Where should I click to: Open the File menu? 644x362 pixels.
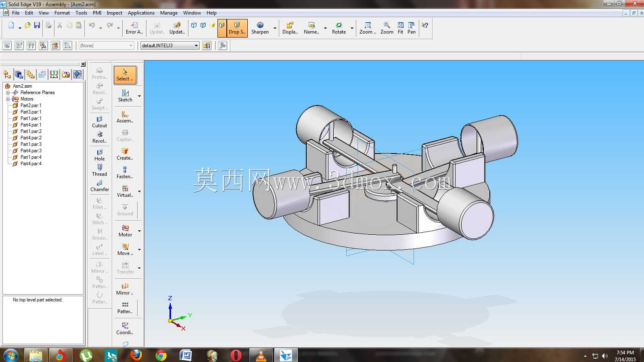(16, 13)
